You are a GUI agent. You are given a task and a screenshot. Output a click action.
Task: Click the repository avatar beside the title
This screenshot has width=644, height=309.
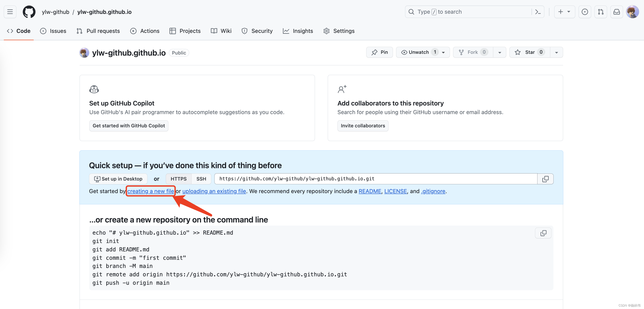[84, 53]
